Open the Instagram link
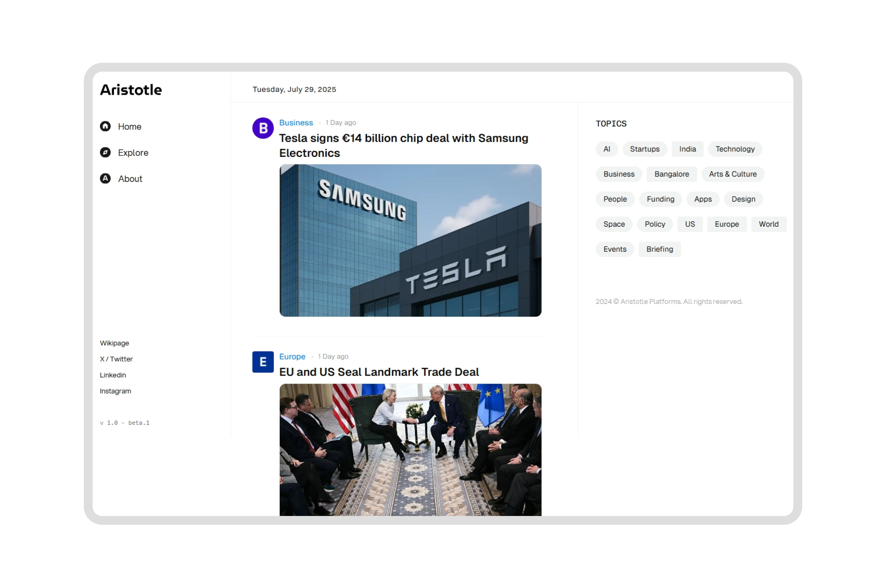886x588 pixels. click(115, 391)
